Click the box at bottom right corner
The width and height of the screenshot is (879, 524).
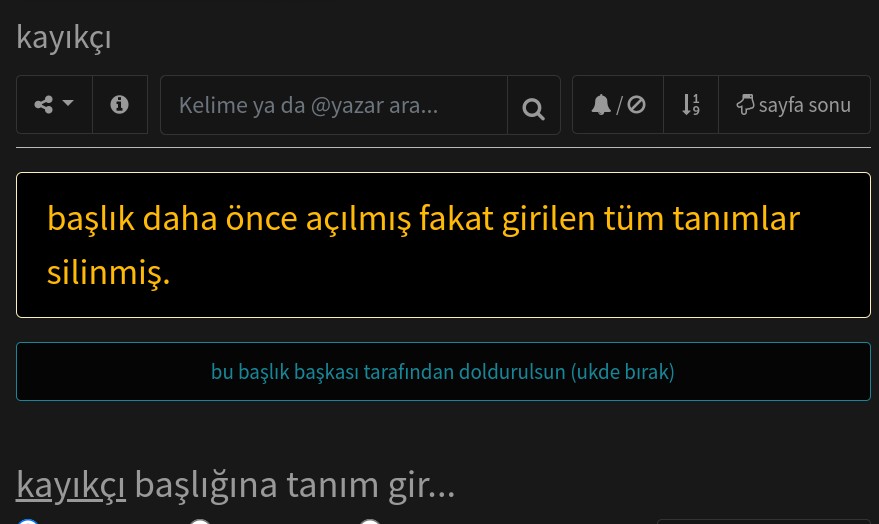point(764,522)
